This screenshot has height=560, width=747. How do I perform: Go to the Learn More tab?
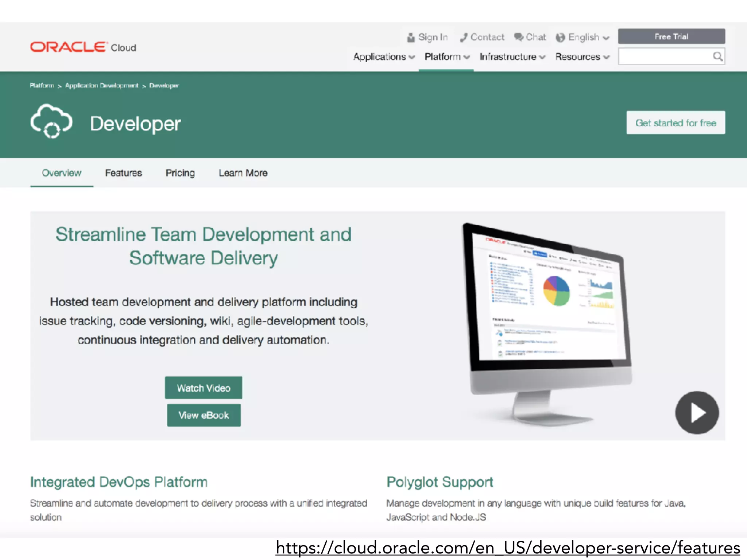point(243,173)
